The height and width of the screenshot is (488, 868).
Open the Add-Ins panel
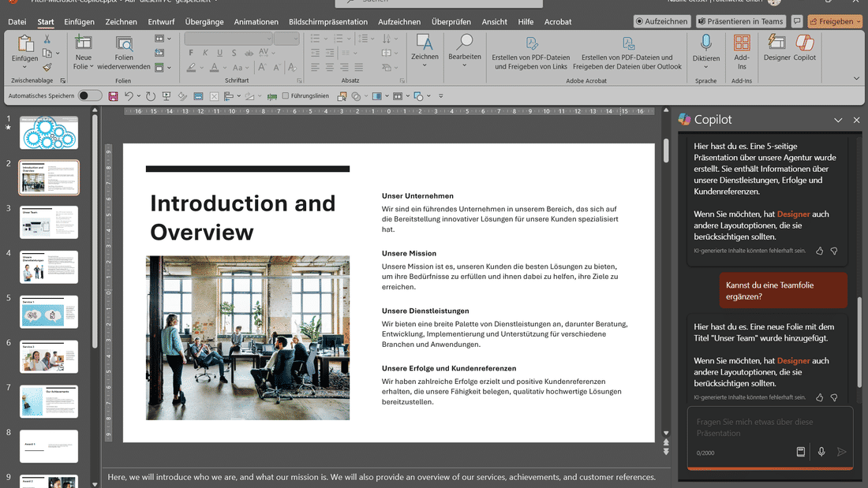(x=742, y=52)
